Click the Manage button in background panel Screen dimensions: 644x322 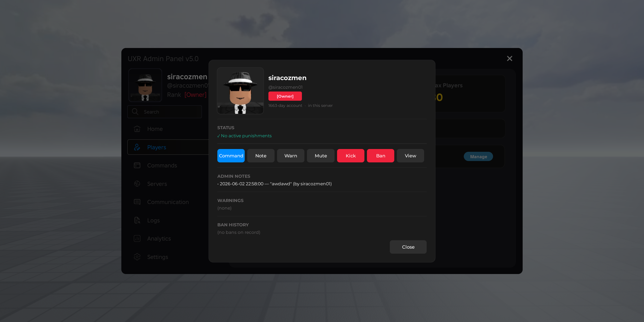pyautogui.click(x=478, y=156)
